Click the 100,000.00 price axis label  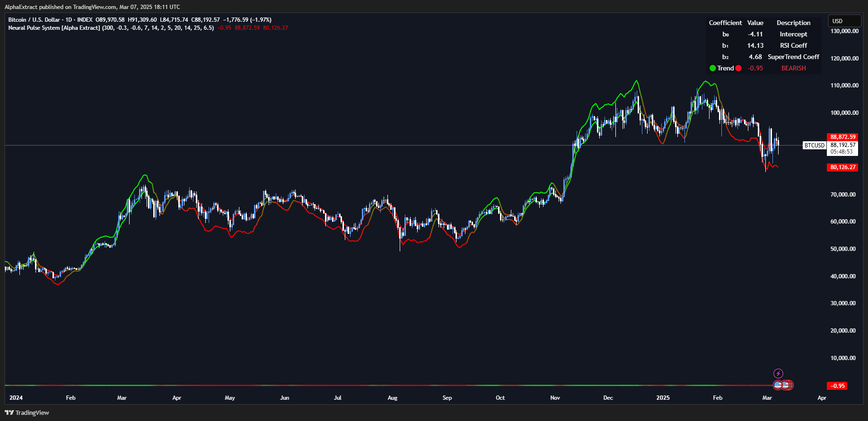pyautogui.click(x=844, y=113)
